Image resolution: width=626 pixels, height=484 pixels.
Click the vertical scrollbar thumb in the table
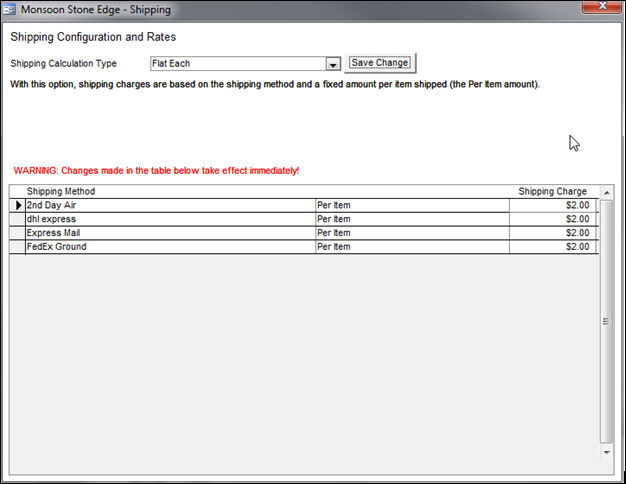tap(607, 320)
